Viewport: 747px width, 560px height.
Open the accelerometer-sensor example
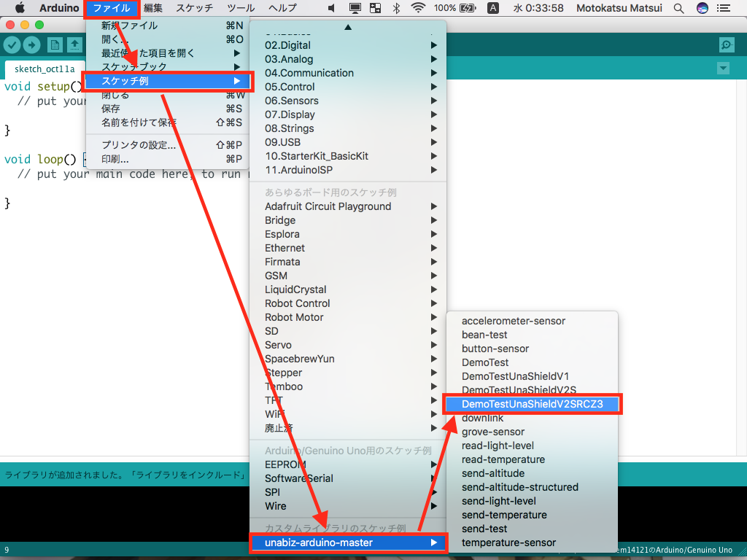tap(532, 321)
